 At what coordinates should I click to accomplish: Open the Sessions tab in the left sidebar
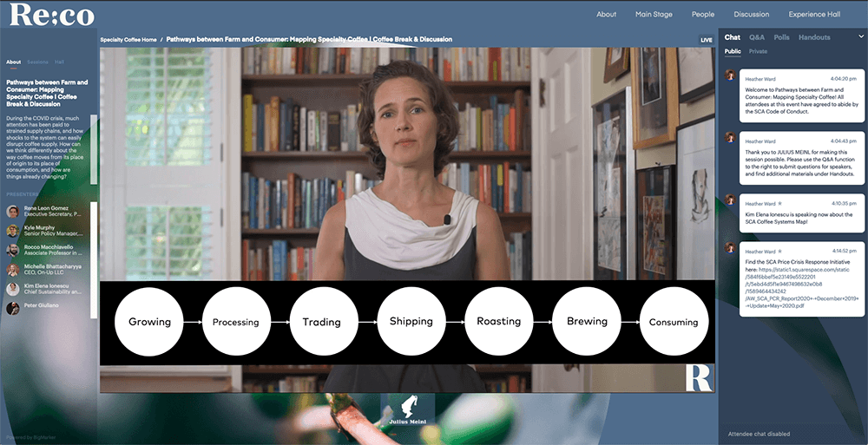click(37, 62)
